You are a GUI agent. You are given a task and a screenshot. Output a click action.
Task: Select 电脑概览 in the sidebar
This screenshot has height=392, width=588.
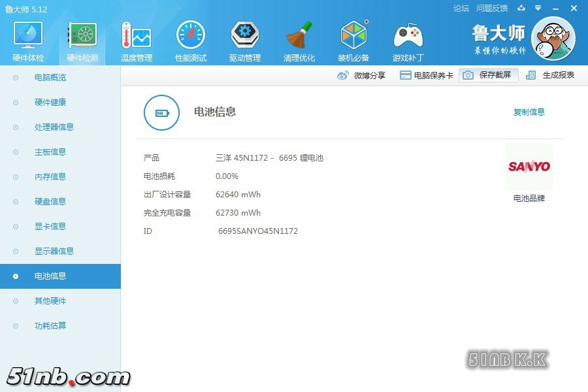click(50, 78)
